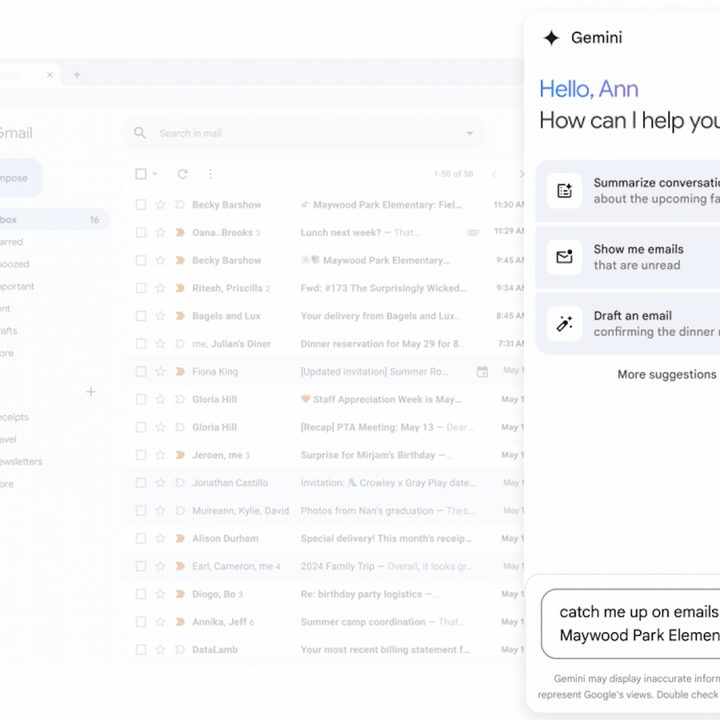Open search options dropdown in search bar
The height and width of the screenshot is (720, 720).
470,133
